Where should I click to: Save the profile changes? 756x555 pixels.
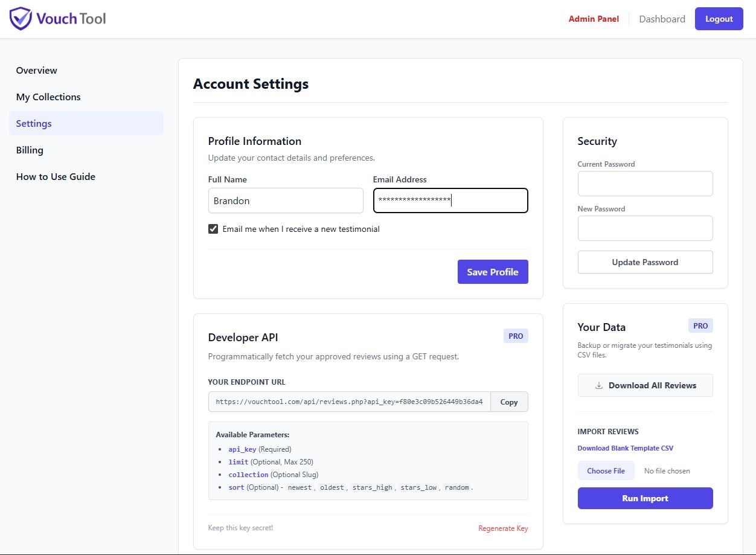point(493,272)
